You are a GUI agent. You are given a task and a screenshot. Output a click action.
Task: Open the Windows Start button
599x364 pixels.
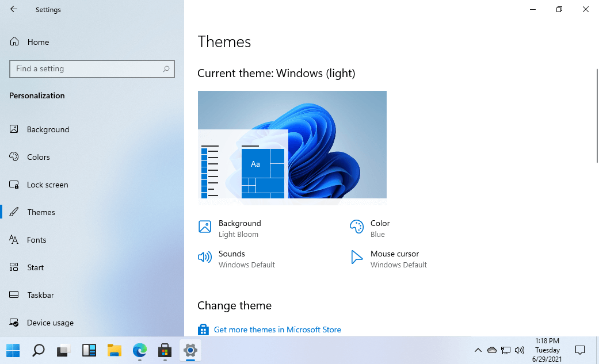click(13, 350)
